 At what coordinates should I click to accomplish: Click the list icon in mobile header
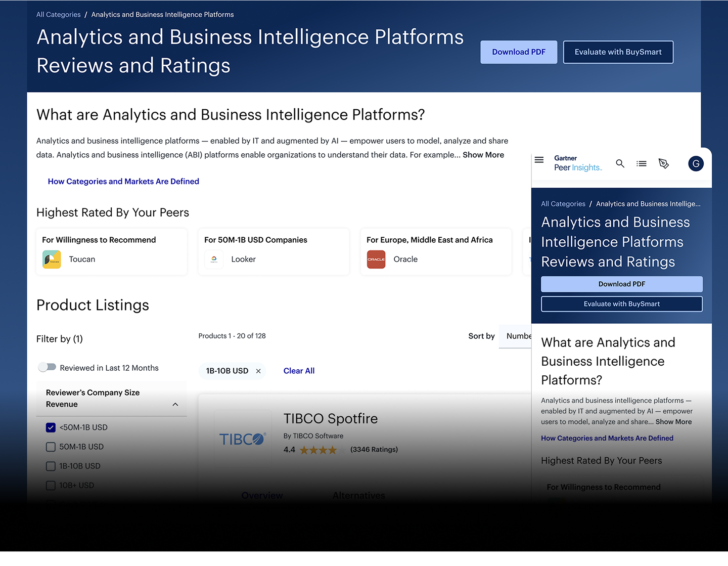tap(642, 163)
